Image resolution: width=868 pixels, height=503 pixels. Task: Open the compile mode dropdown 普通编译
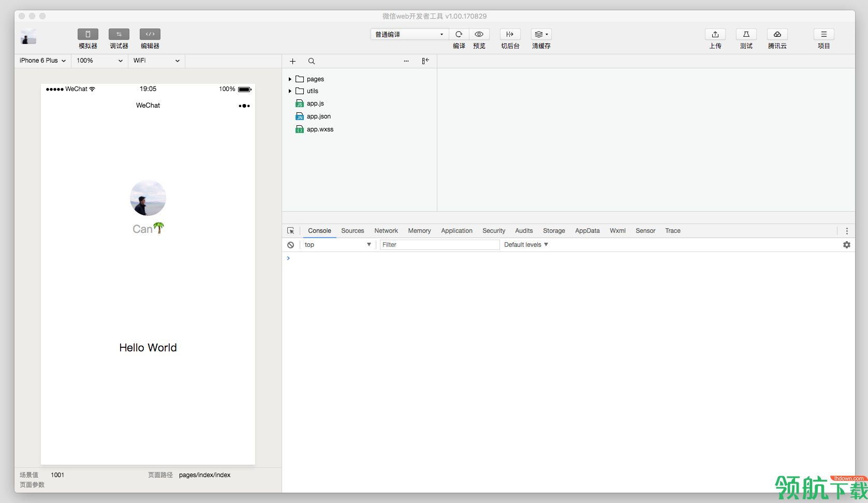(x=409, y=34)
